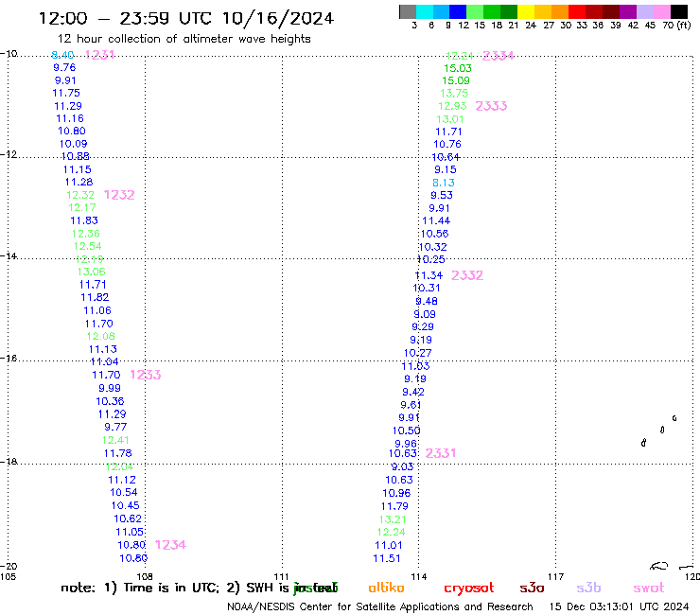Image resolution: width=700 pixels, height=615 pixels.
Task: Click the wave height value 15.09
Action: (456, 80)
